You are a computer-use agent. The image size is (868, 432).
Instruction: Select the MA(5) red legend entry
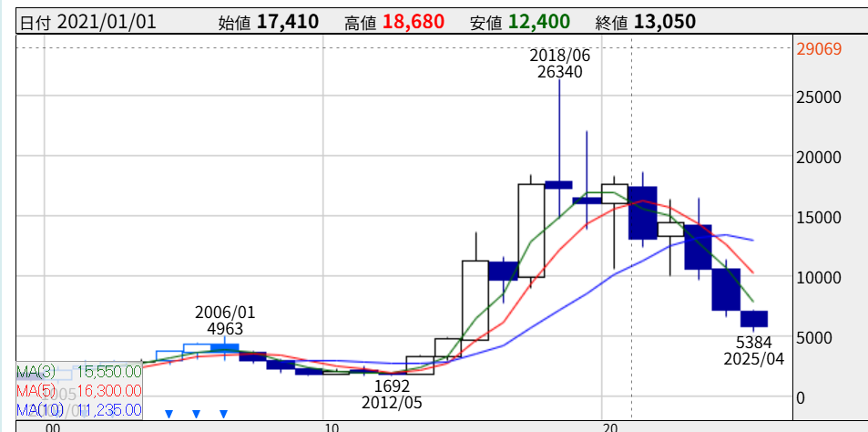(79, 390)
